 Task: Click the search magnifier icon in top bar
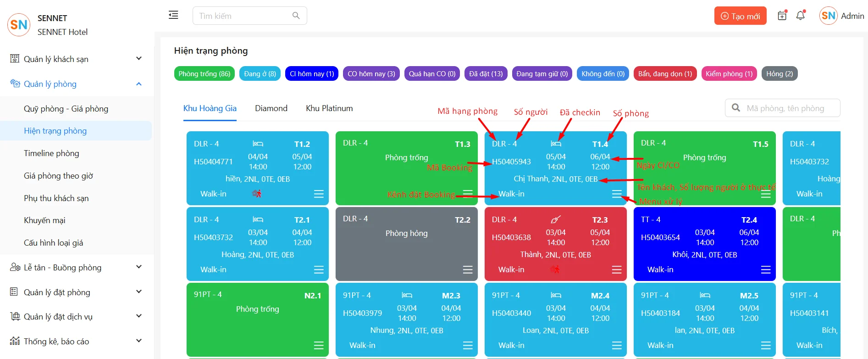[x=296, y=16]
